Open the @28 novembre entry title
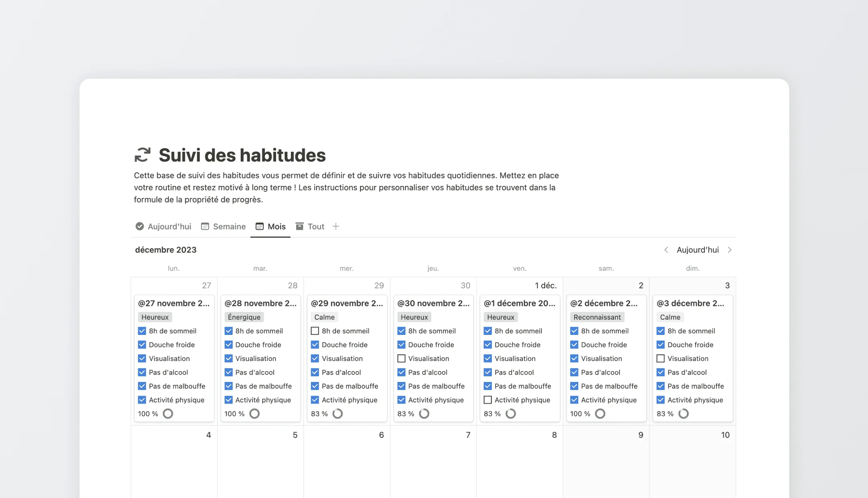This screenshot has height=498, width=868. point(260,304)
